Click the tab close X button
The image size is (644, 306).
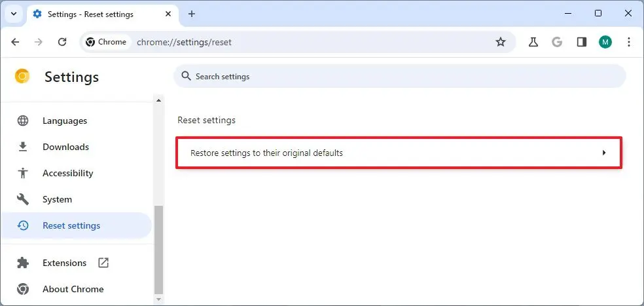click(x=168, y=14)
